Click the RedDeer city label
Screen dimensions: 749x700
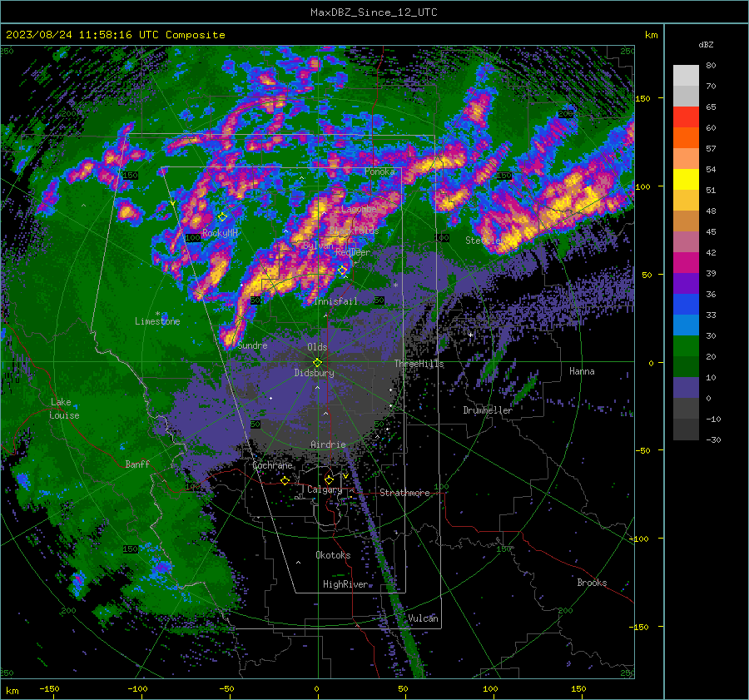click(353, 252)
